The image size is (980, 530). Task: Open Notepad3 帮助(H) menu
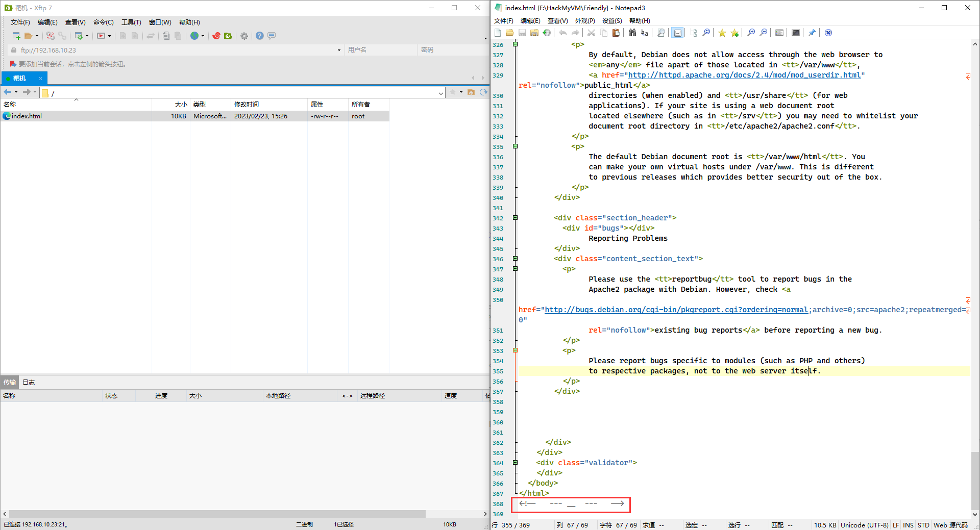pyautogui.click(x=640, y=21)
